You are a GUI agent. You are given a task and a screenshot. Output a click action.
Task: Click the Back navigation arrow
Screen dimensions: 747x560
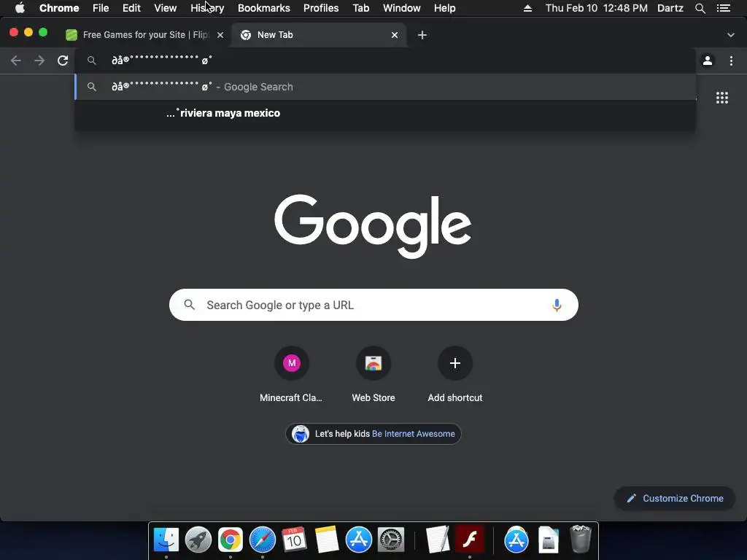[x=16, y=61]
